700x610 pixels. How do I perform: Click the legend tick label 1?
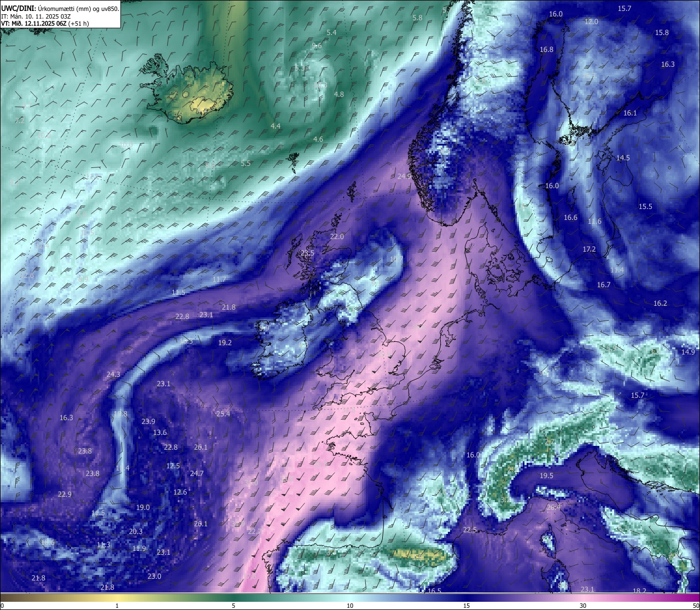117,605
